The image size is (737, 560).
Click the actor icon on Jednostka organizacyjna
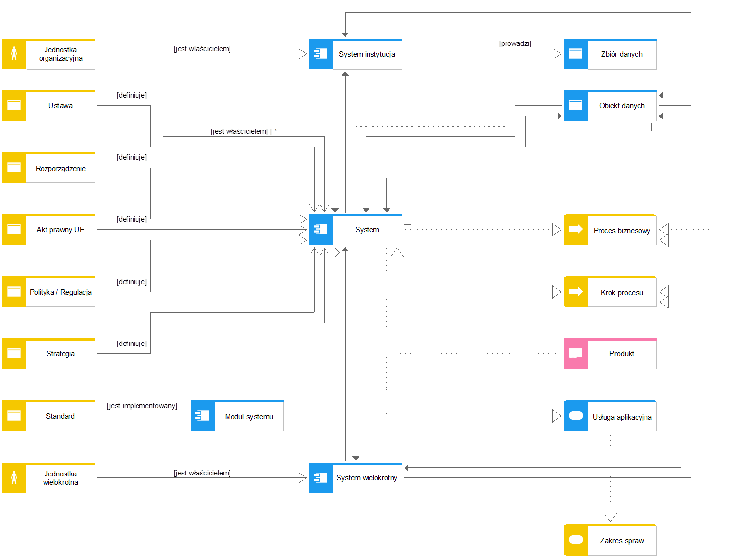(x=14, y=54)
